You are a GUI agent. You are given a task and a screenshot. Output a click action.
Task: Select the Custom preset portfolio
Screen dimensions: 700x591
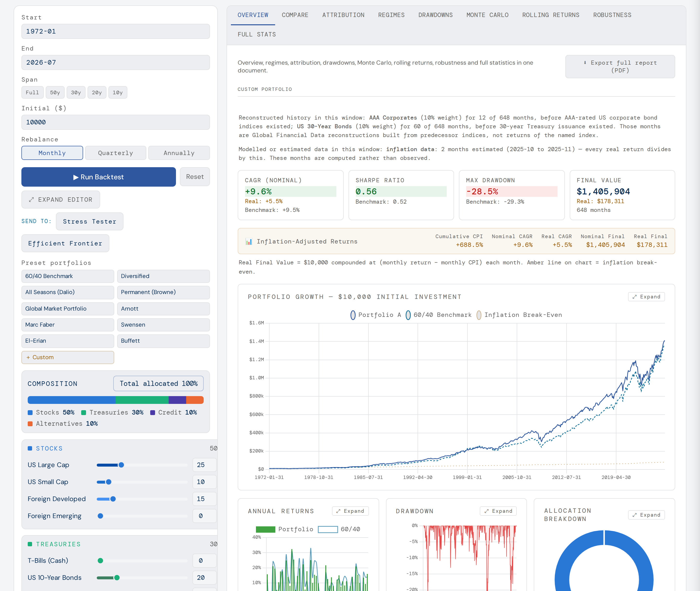point(68,357)
